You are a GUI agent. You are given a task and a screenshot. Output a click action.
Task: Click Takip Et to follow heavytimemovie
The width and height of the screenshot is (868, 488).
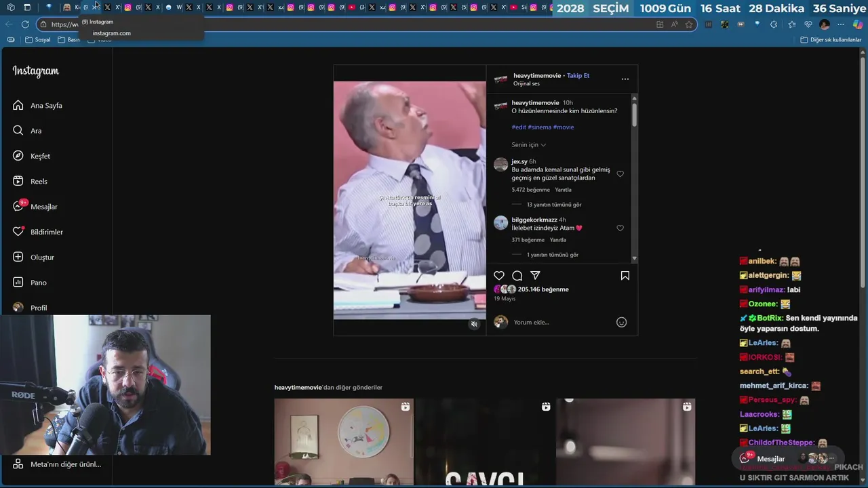click(x=578, y=76)
